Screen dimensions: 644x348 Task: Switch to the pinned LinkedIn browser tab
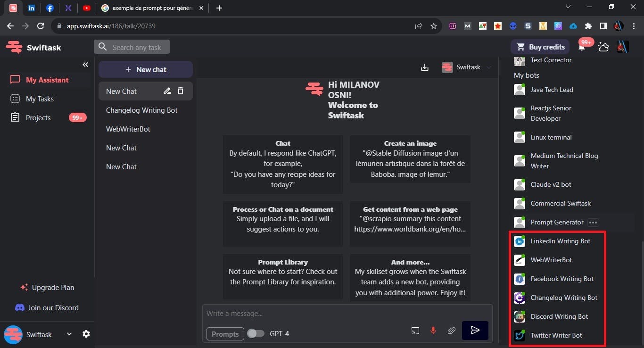(32, 8)
